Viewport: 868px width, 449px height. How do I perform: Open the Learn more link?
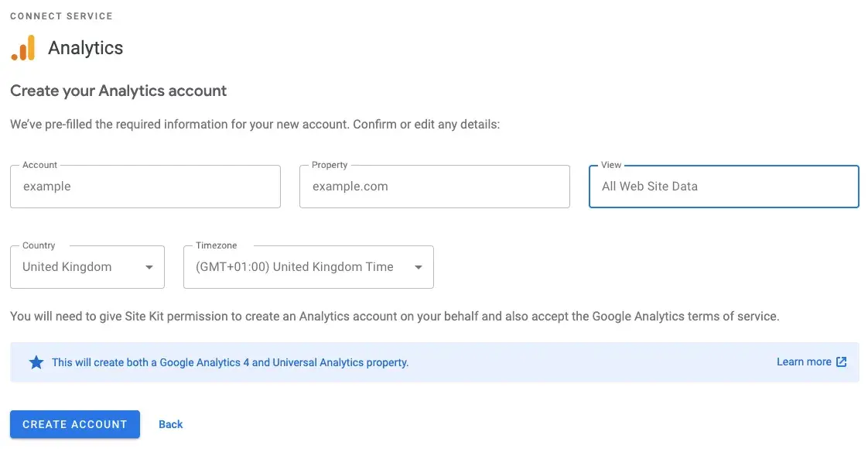click(x=804, y=362)
